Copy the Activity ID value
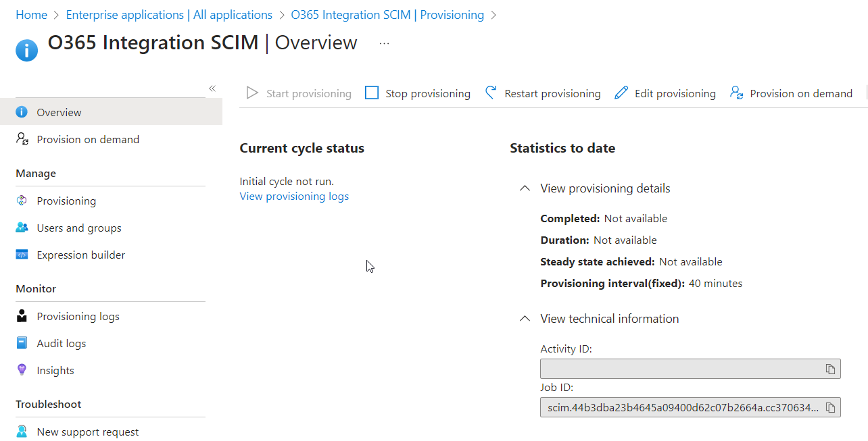The width and height of the screenshot is (868, 441). coord(830,369)
